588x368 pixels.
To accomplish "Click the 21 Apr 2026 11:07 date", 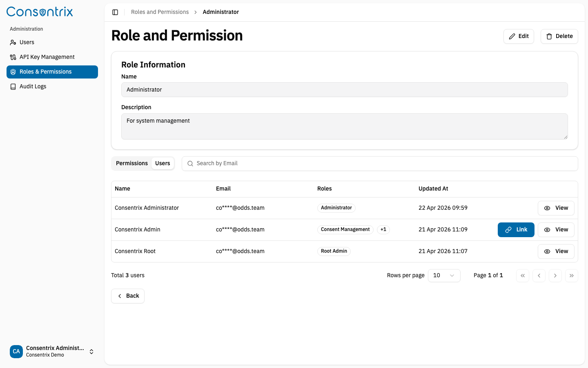I will click(443, 251).
